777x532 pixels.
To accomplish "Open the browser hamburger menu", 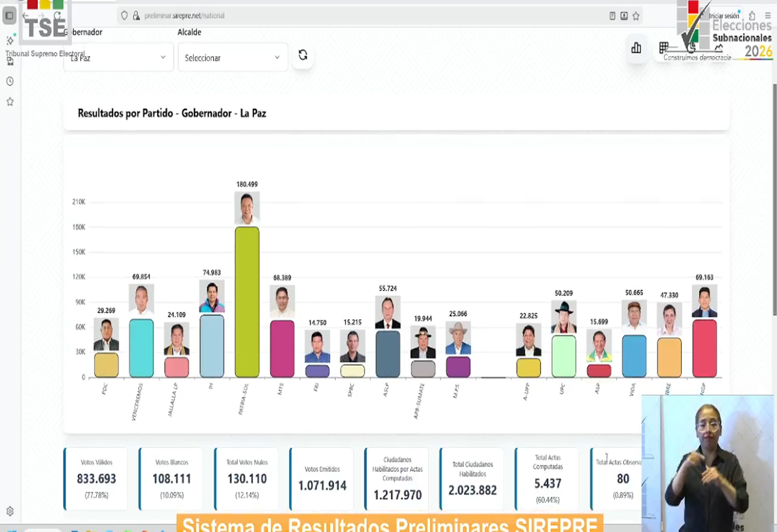I will (768, 16).
